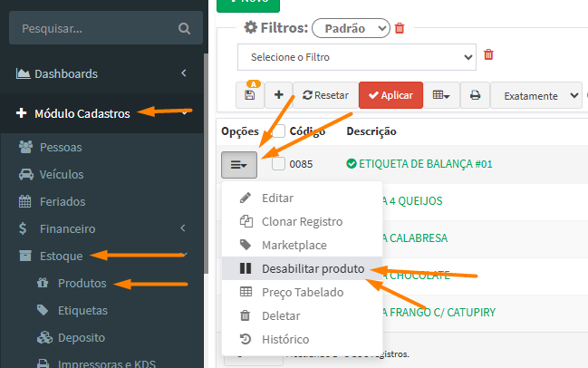Screen dimensions: 588x368
Task: Open the Padrão filter dropdown
Action: (x=351, y=28)
